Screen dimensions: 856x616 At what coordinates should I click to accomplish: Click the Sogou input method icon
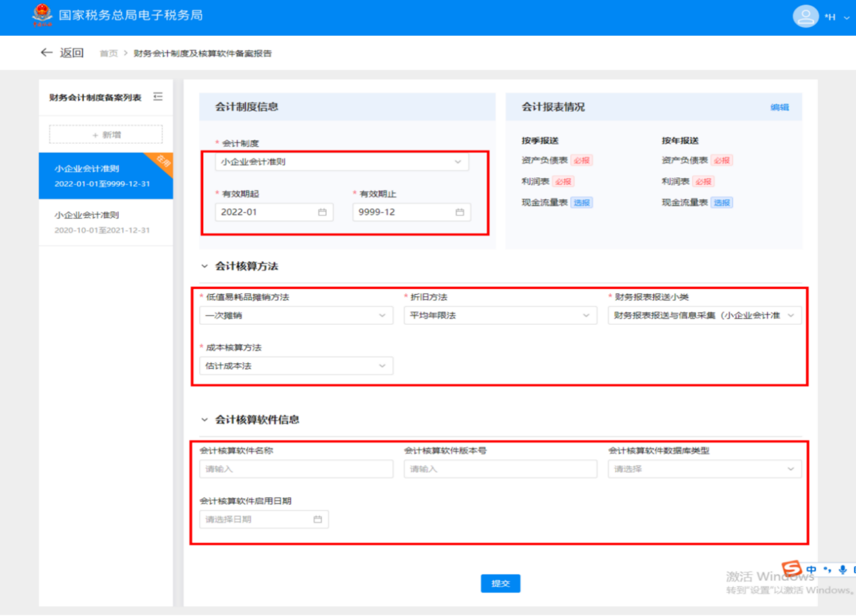tap(791, 569)
